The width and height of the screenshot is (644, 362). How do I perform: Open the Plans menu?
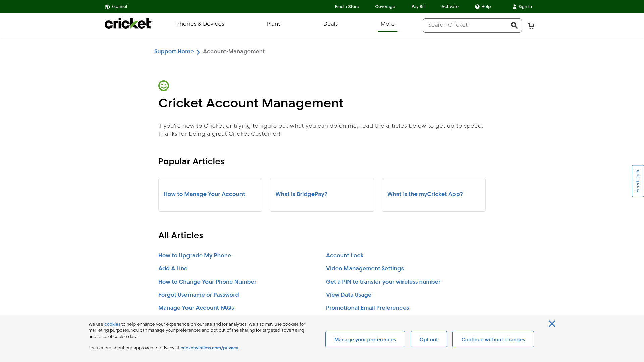[274, 24]
